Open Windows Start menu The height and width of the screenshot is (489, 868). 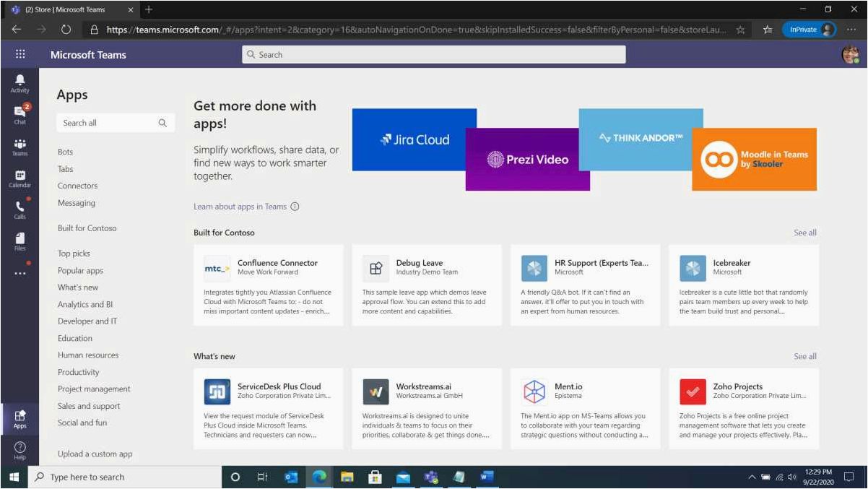(x=14, y=477)
